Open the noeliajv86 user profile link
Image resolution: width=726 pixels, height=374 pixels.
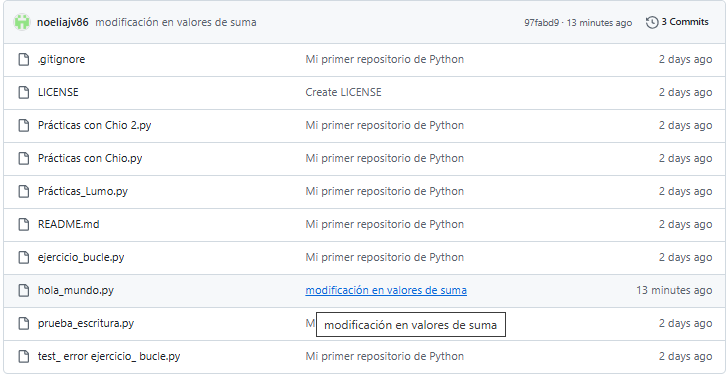click(x=63, y=22)
